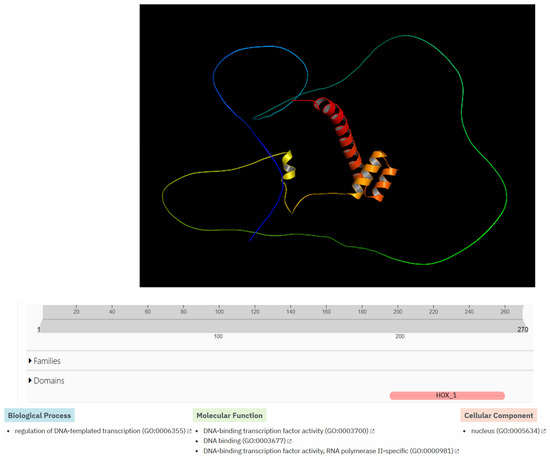Click the gray sequence navigation bar
Viewport: 550px width, 458px height.
(283, 326)
